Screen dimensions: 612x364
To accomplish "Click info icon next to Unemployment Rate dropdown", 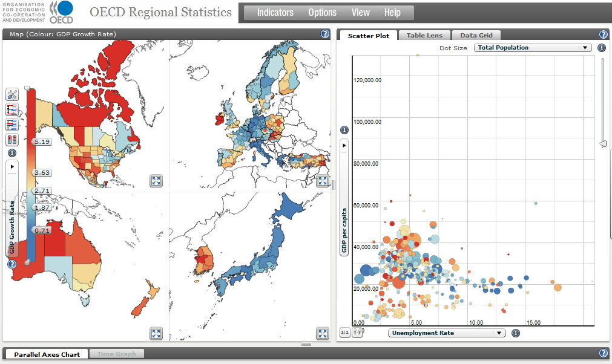I will tap(516, 333).
